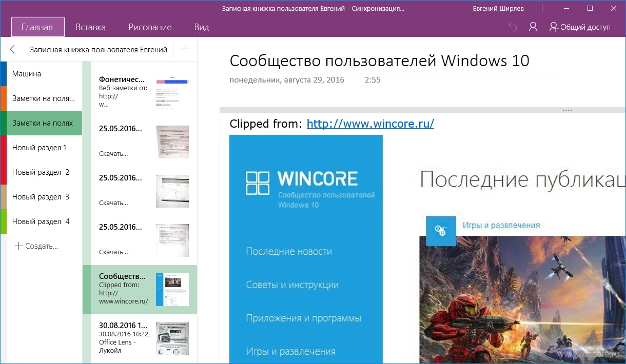This screenshot has height=364, width=626.
Task: Add a new page with plus icon
Action: (x=185, y=49)
